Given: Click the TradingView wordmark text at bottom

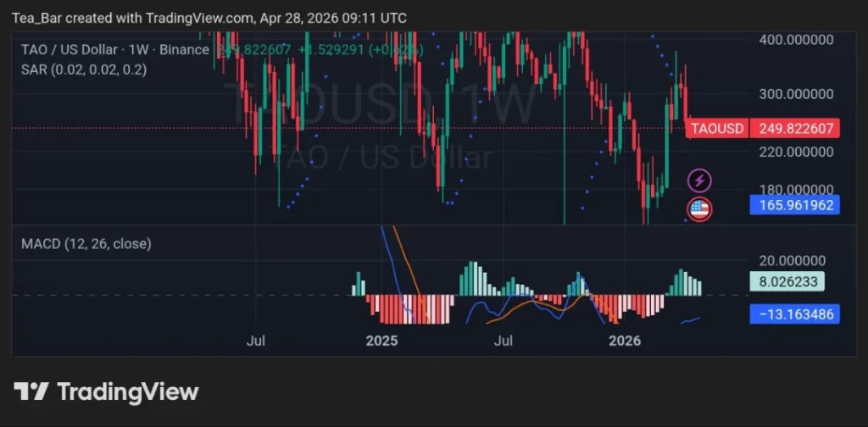Looking at the screenshot, I should coord(127,391).
